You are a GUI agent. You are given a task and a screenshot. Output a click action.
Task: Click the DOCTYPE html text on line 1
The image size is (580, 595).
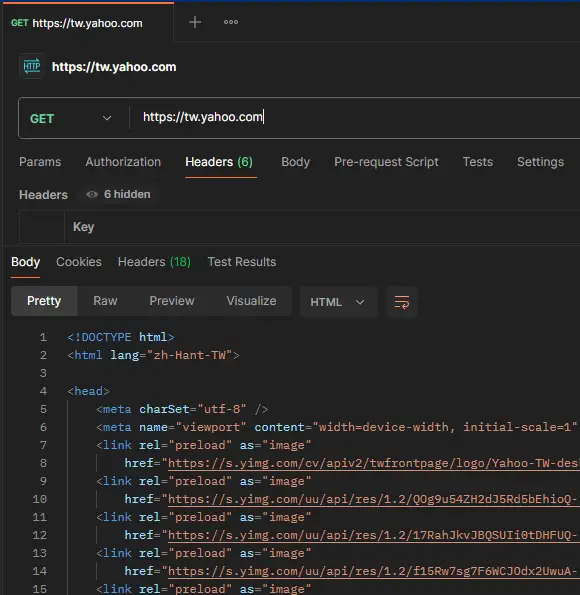coord(121,337)
